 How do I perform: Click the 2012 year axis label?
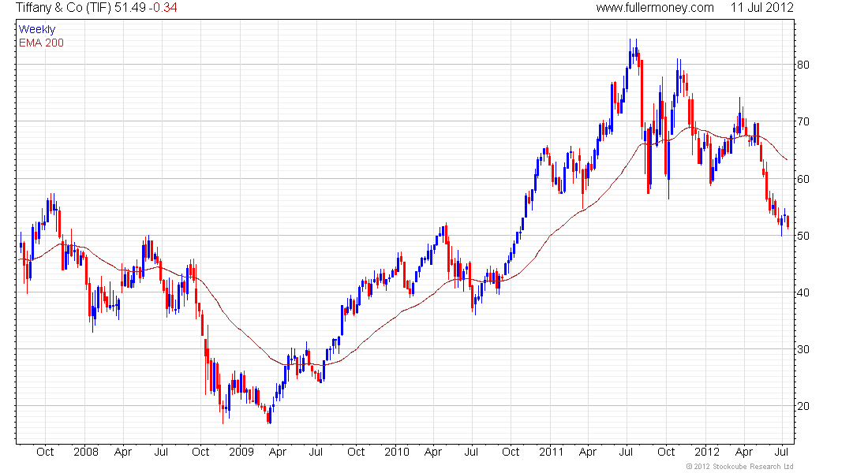click(707, 452)
